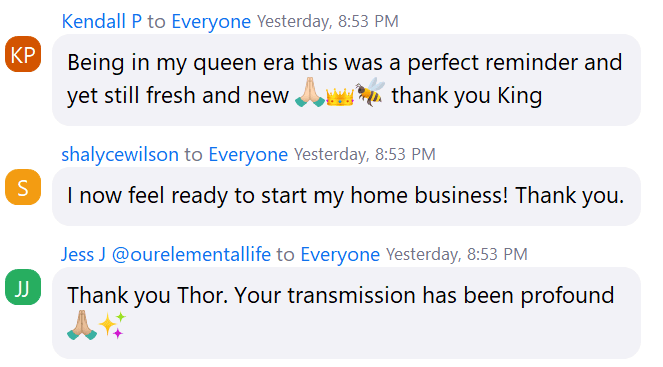Screen dimensions: 663x367
Task: Open shalycewilson sender name link
Action: (120, 154)
